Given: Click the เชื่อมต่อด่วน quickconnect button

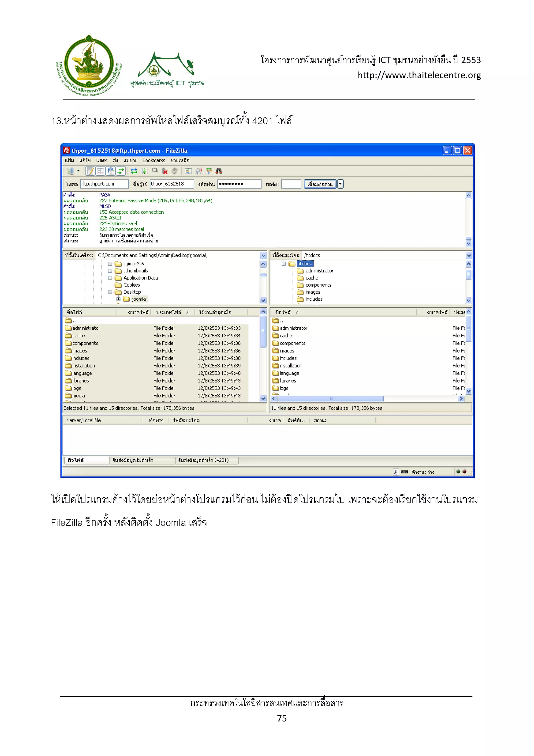Looking at the screenshot, I should click(x=320, y=184).
